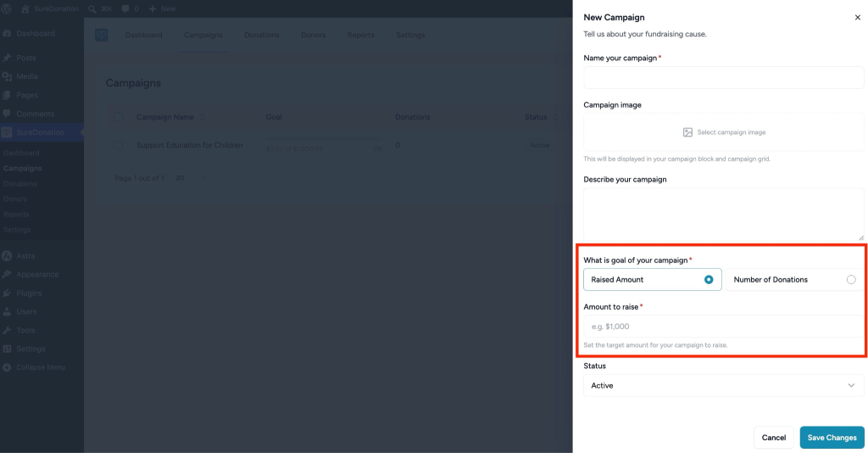Click the image icon in campaign image area
This screenshot has width=868, height=453.
pos(687,132)
